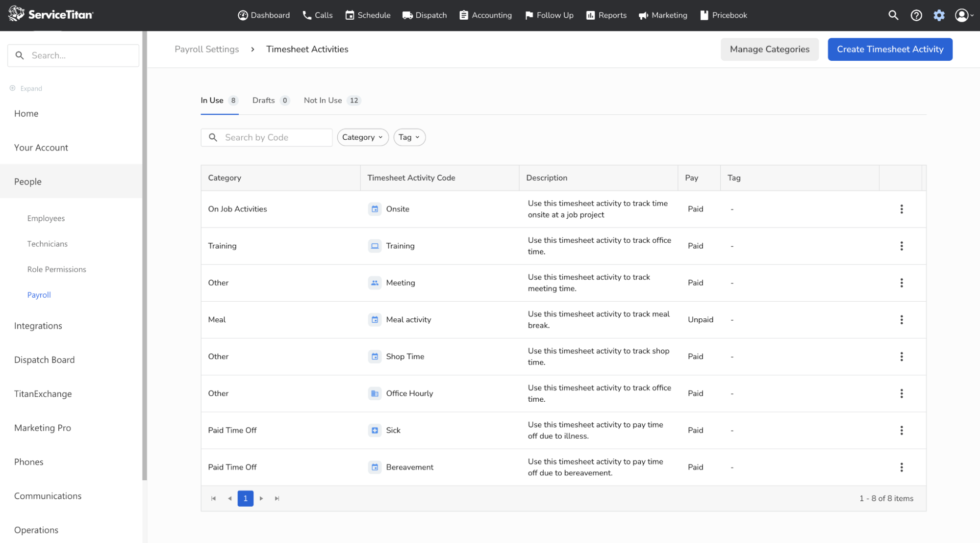Open Dispatch in the top navigation
The width and height of the screenshot is (980, 543).
(425, 15)
